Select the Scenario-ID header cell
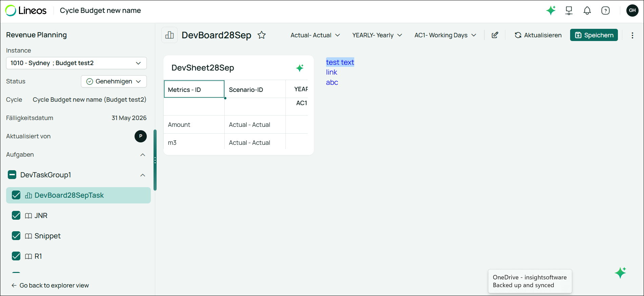Image resolution: width=644 pixels, height=296 pixels. 255,90
